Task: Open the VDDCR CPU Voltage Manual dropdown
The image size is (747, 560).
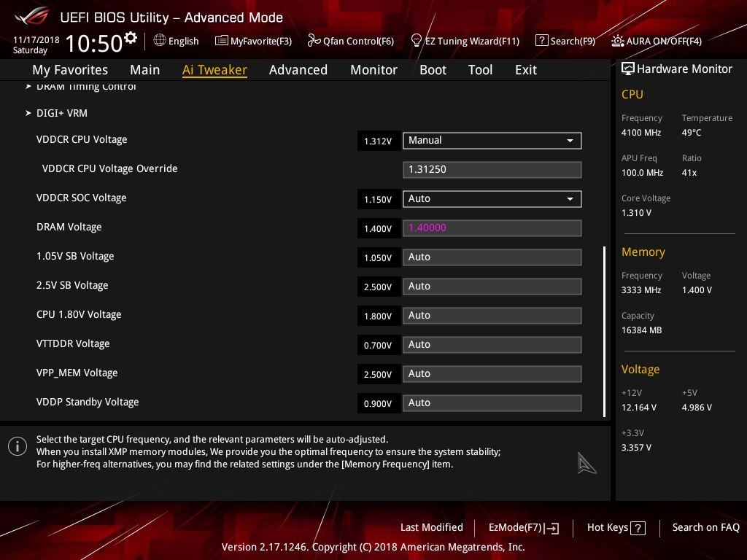Action: tap(492, 141)
